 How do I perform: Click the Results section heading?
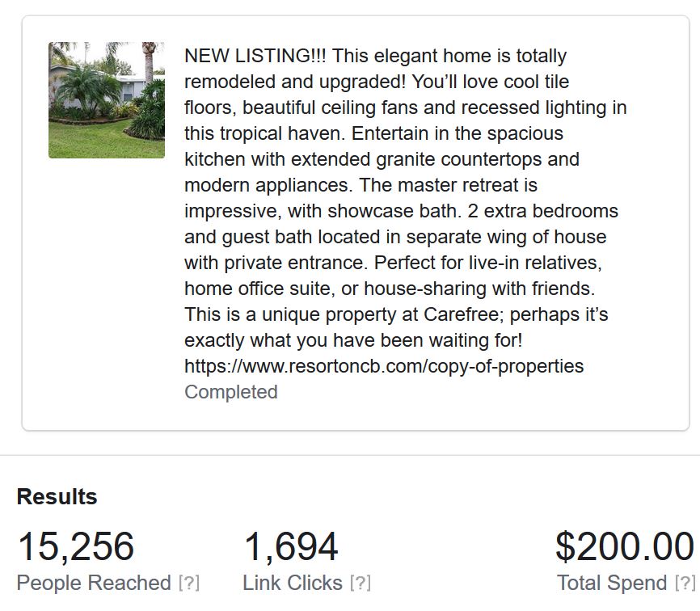pos(57,497)
